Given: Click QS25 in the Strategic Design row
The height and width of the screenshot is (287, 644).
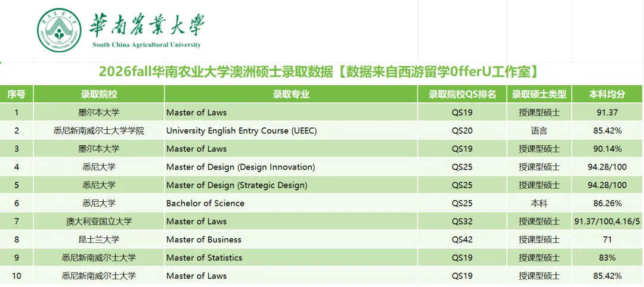Looking at the screenshot, I should point(463,185).
